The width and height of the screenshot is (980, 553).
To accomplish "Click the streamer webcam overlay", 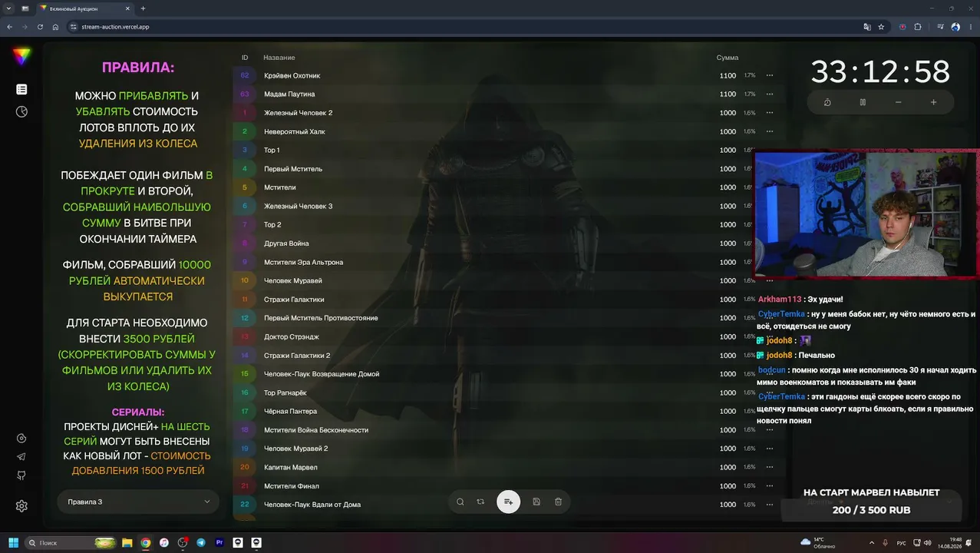I will [x=867, y=213].
